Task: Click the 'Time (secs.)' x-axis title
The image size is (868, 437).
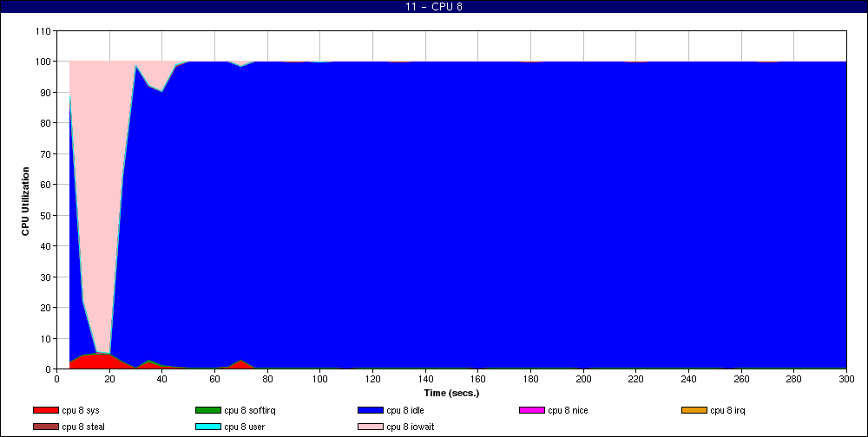Action: tap(451, 394)
